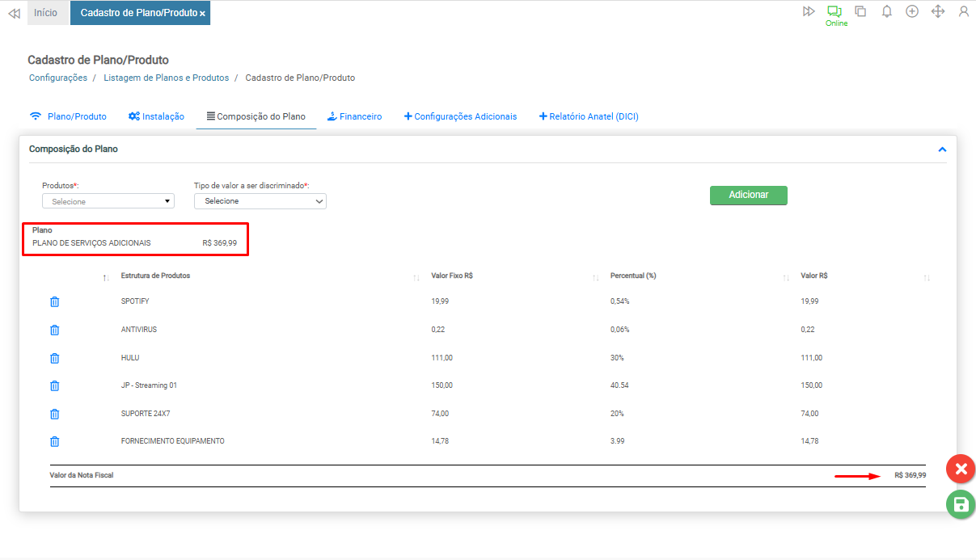
Task: Close the Cadastro de Plano/Produto tab
Action: (x=202, y=14)
